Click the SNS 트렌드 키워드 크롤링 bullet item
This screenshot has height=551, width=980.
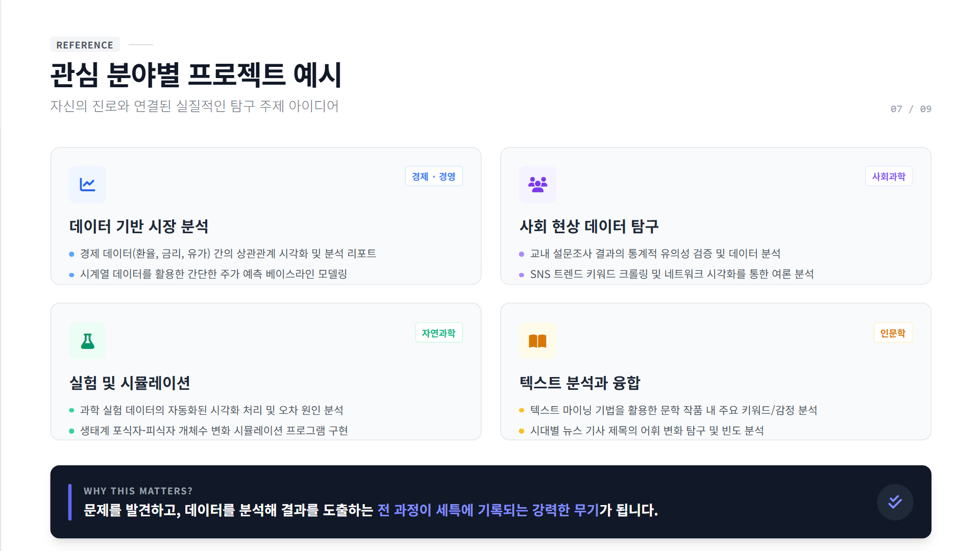pyautogui.click(x=672, y=274)
